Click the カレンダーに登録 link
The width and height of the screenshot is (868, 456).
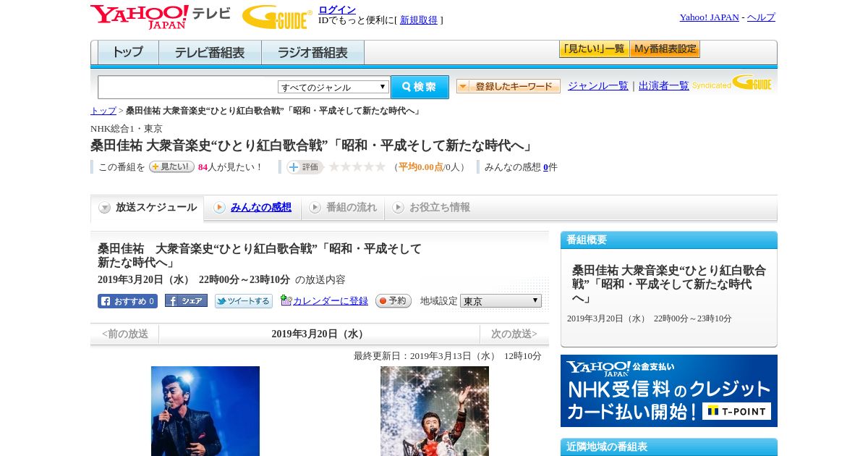coord(331,300)
